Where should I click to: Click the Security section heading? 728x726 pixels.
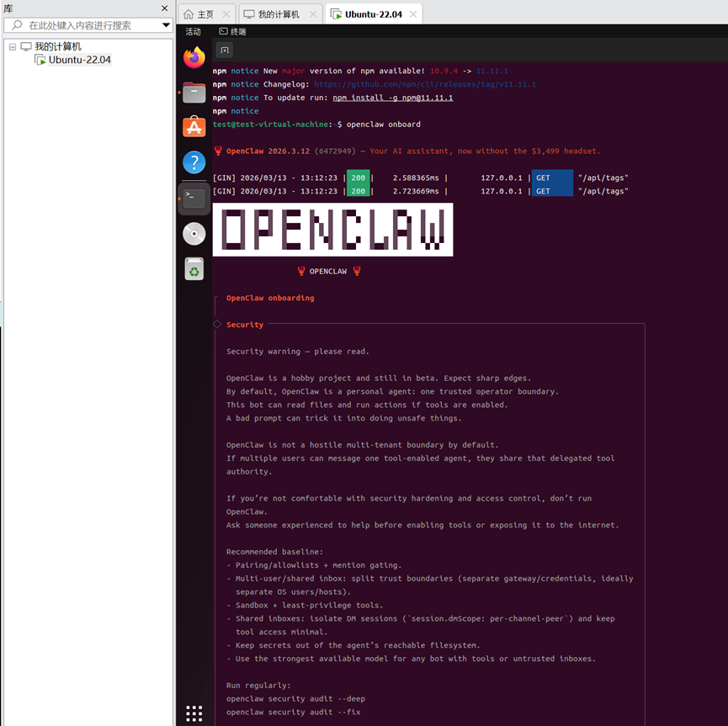(245, 325)
